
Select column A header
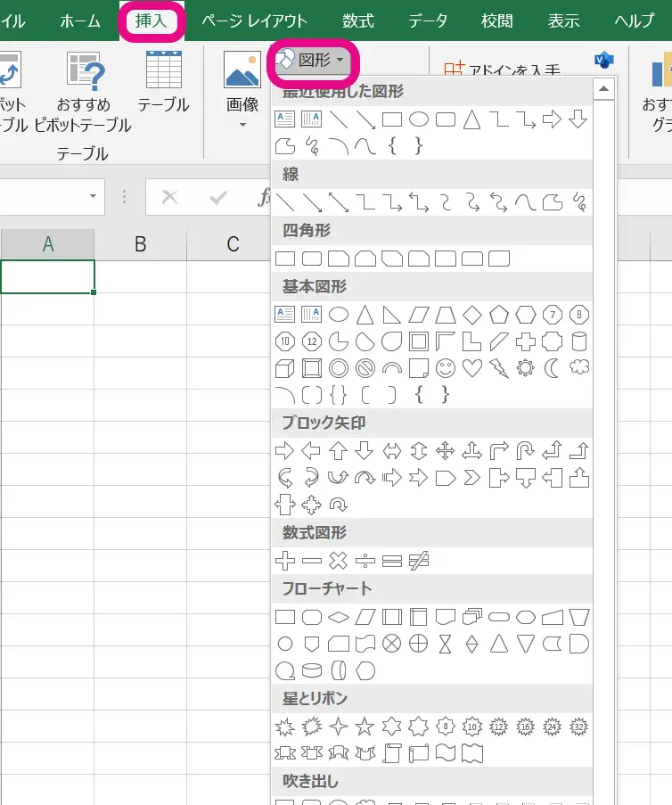pos(48,244)
